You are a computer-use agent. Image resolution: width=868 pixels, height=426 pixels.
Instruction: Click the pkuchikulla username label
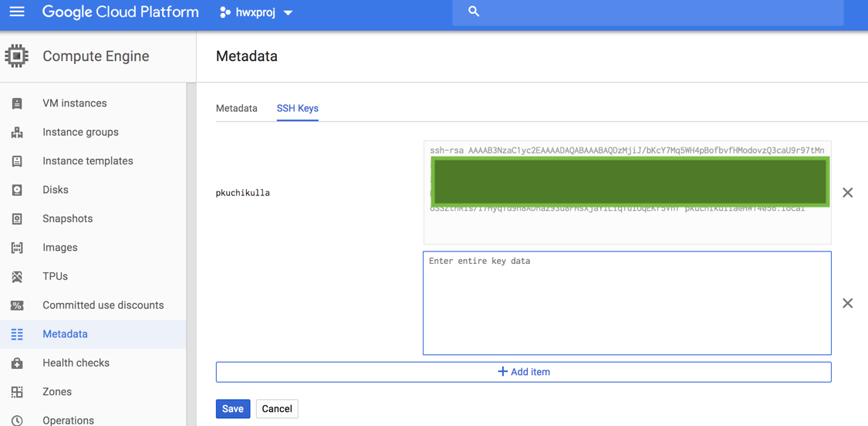[243, 194]
